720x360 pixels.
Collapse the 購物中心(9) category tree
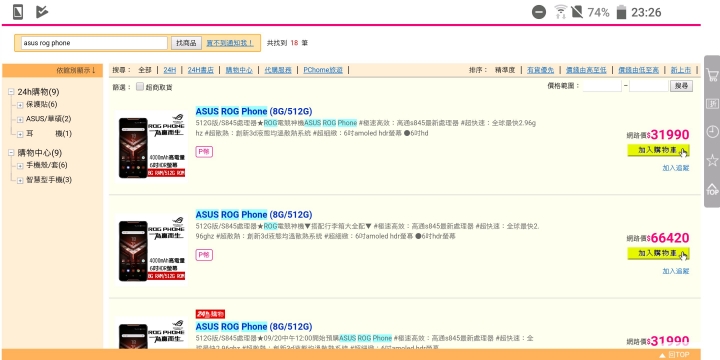11,153
